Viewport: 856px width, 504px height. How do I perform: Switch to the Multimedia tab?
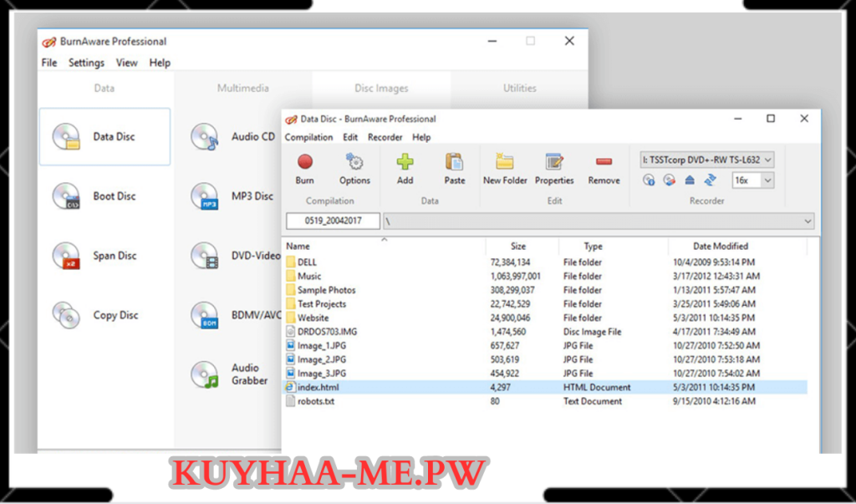[x=243, y=88]
